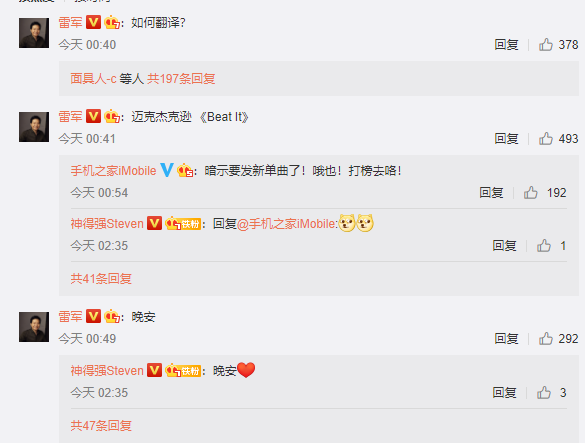
Task: Open 神得强Steven's name on 晚安 reply
Action: coord(107,371)
